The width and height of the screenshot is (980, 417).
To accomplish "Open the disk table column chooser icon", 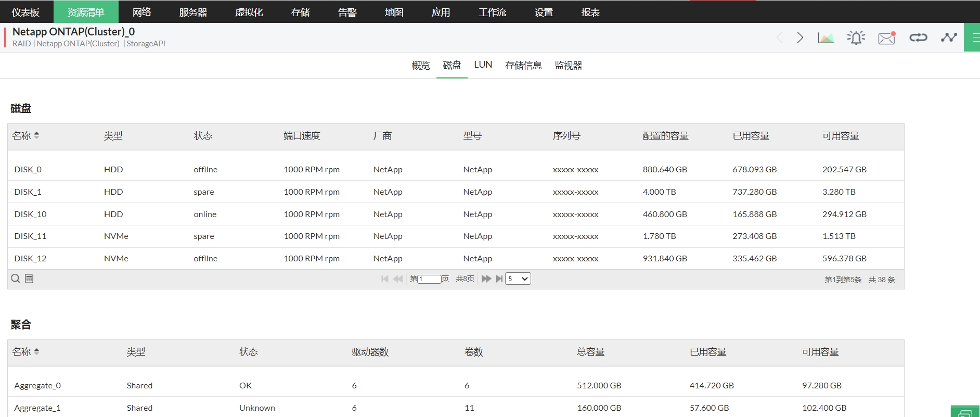I will (x=29, y=279).
